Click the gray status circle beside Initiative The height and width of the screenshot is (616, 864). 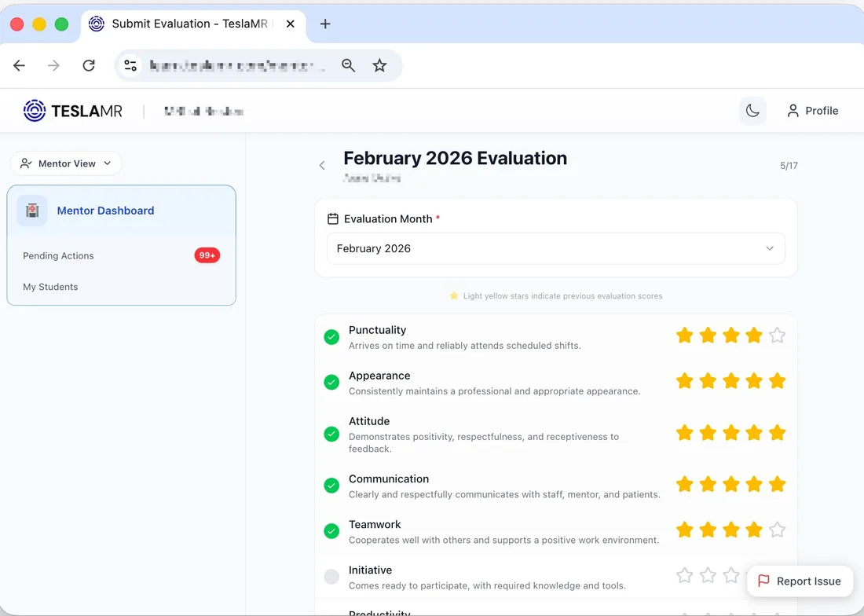(x=331, y=576)
